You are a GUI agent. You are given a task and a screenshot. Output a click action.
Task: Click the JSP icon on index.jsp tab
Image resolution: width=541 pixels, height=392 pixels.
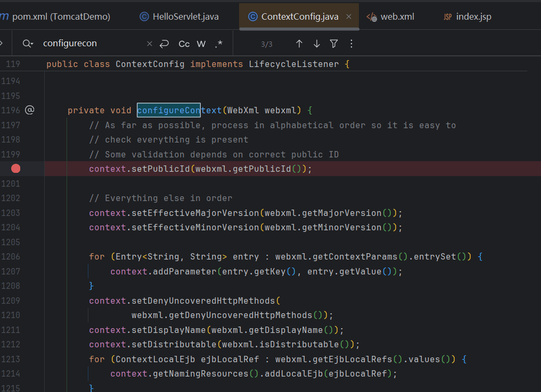pos(447,17)
